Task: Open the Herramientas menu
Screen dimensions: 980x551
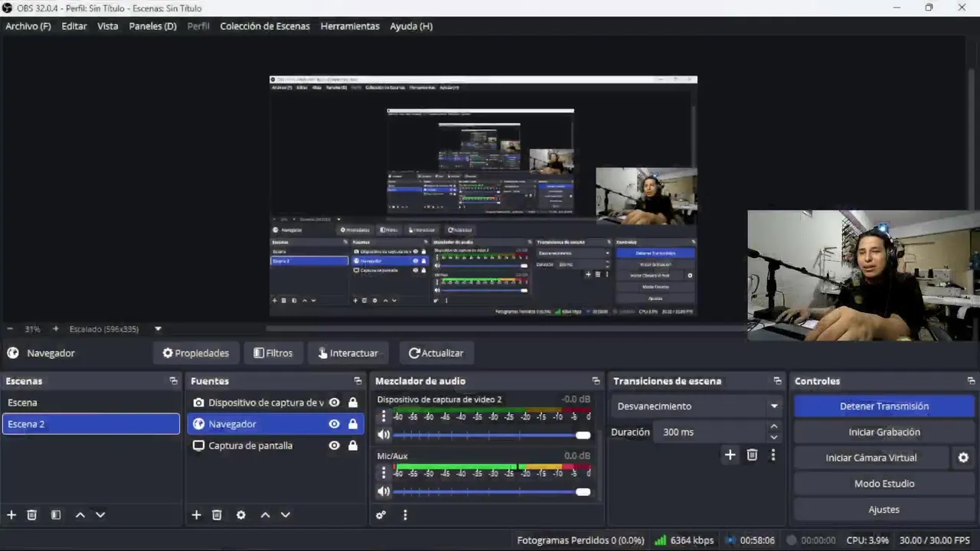Action: point(350,26)
